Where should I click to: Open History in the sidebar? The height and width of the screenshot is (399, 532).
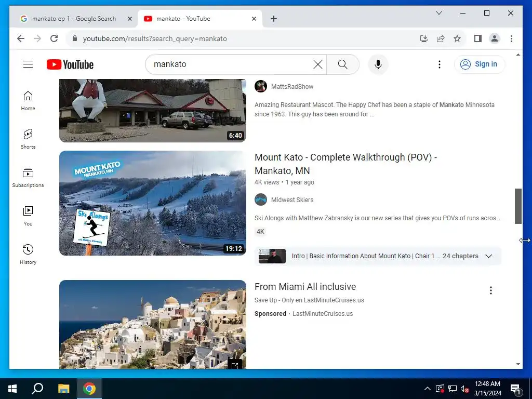(28, 254)
